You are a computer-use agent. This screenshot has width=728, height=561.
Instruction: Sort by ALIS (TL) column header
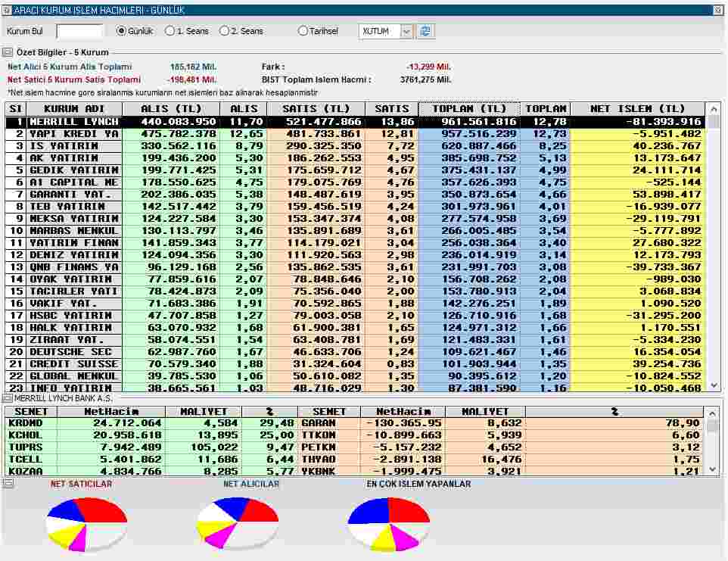click(x=171, y=109)
